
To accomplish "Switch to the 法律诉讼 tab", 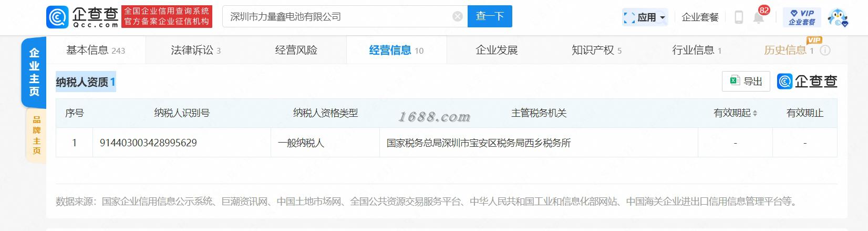I will [x=196, y=51].
